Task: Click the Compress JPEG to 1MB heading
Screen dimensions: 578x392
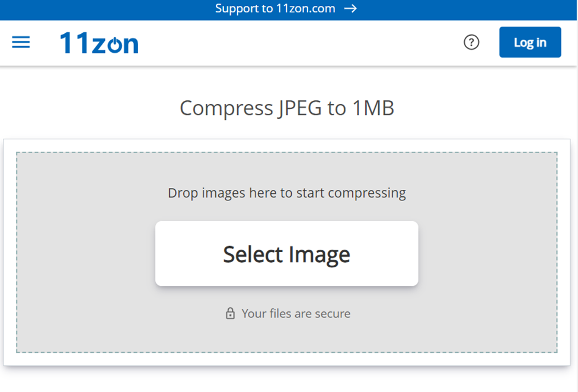Action: click(287, 108)
